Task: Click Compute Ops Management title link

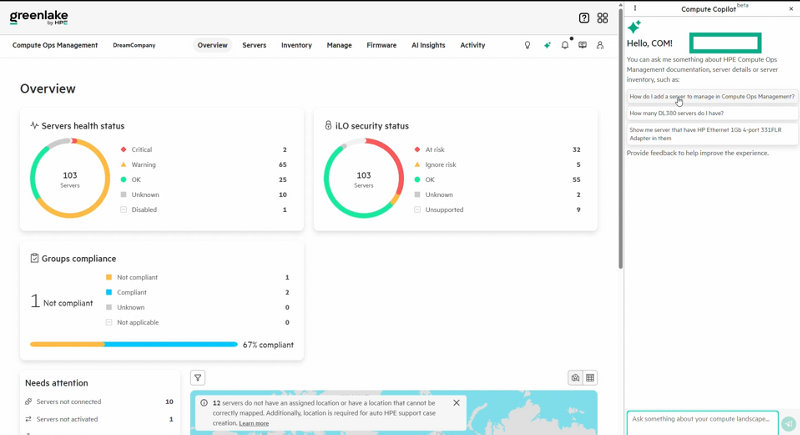Action: tap(55, 45)
